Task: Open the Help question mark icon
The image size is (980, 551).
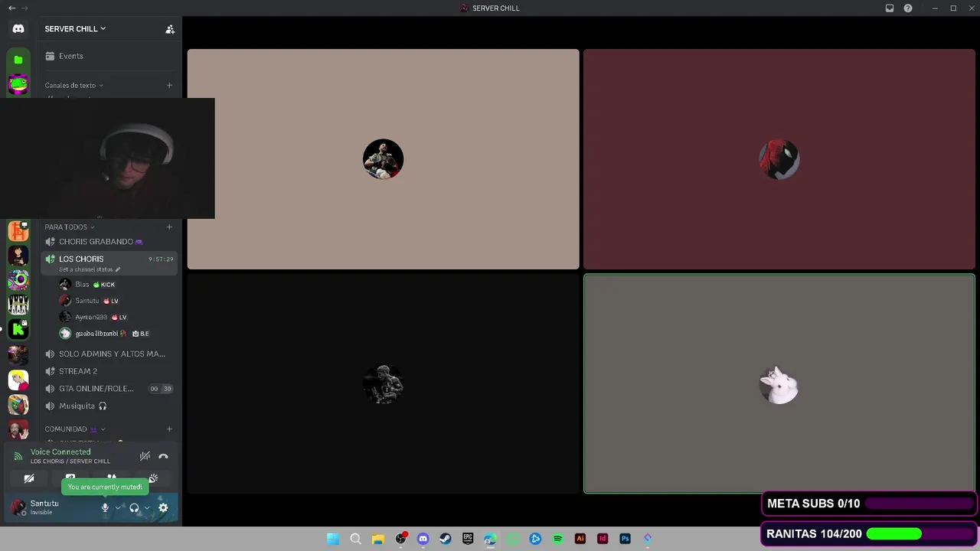Action: [908, 8]
